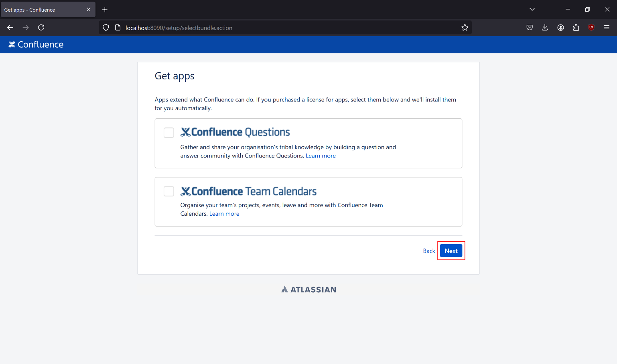The image size is (617, 364).
Task: Minimize the browser window
Action: click(x=568, y=10)
